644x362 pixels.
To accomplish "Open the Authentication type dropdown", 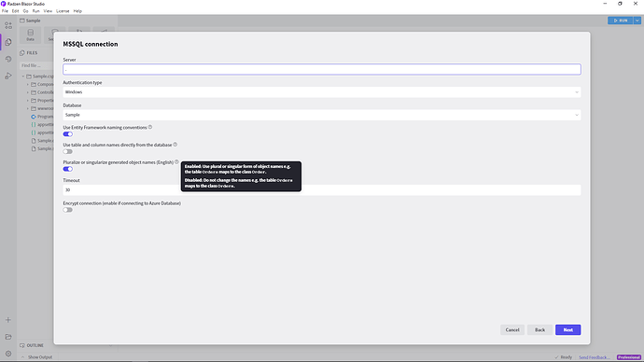I will pos(322,92).
